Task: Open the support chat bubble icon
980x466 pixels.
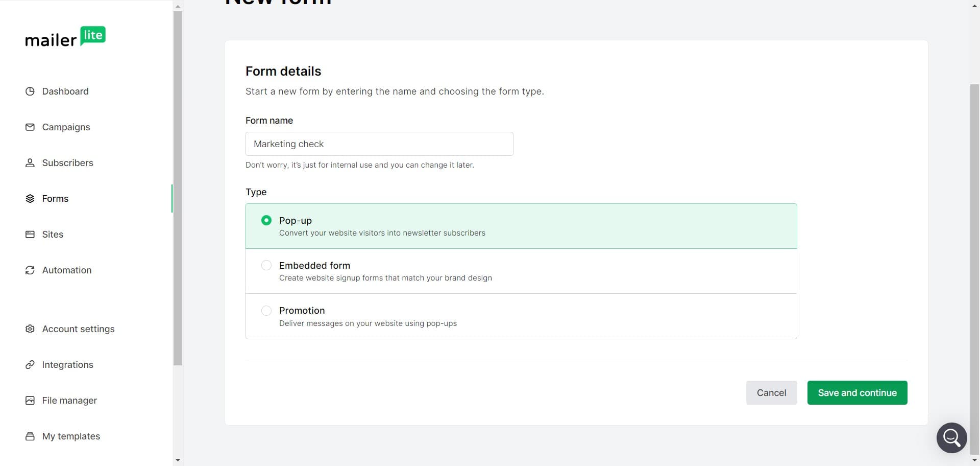Action: pyautogui.click(x=951, y=438)
